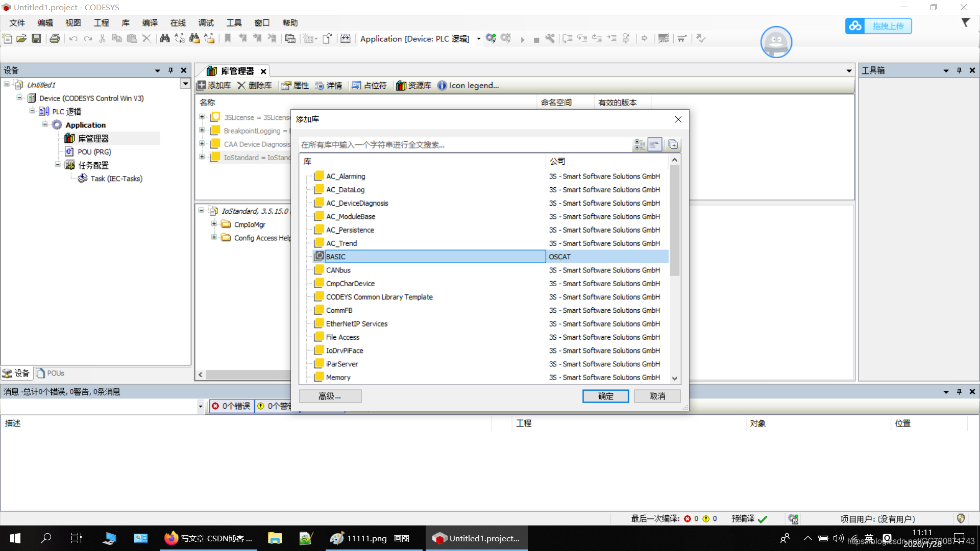Click the full-text library search field

pos(465,145)
